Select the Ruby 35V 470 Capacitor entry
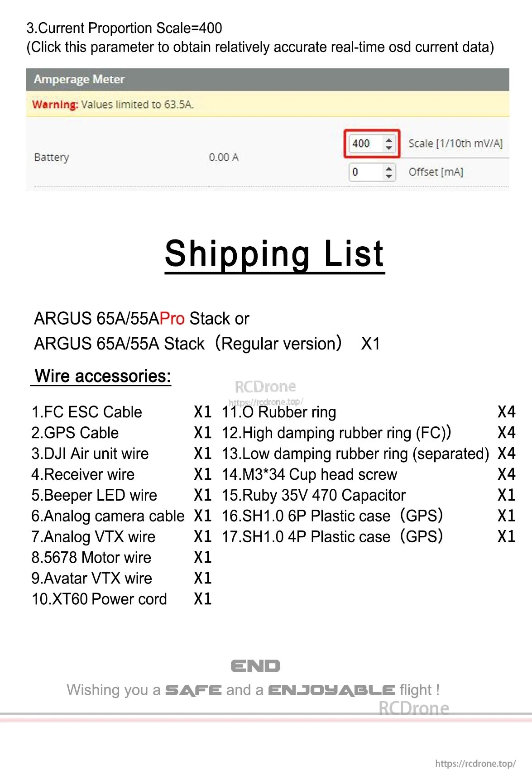Image resolution: width=532 pixels, height=784 pixels. click(x=314, y=495)
